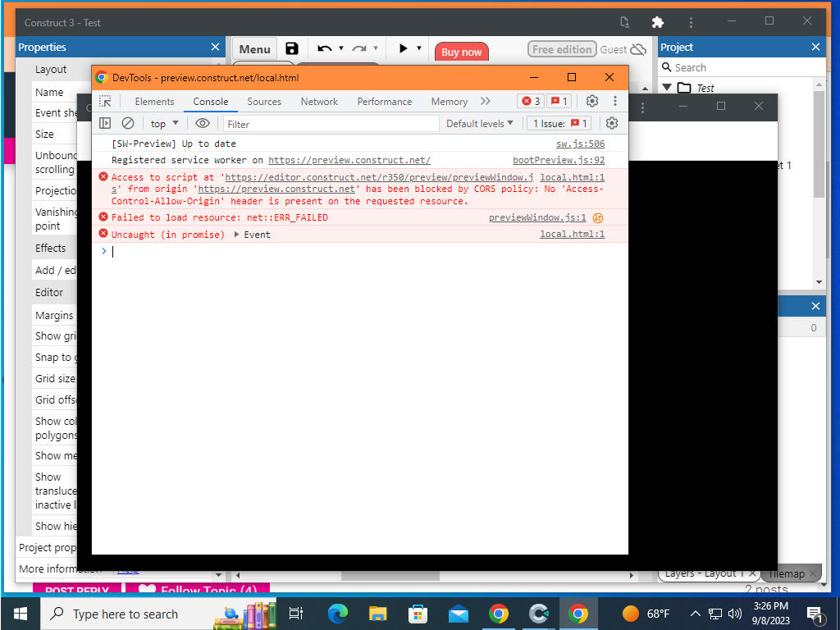Switch to the Network tab

[x=319, y=101]
